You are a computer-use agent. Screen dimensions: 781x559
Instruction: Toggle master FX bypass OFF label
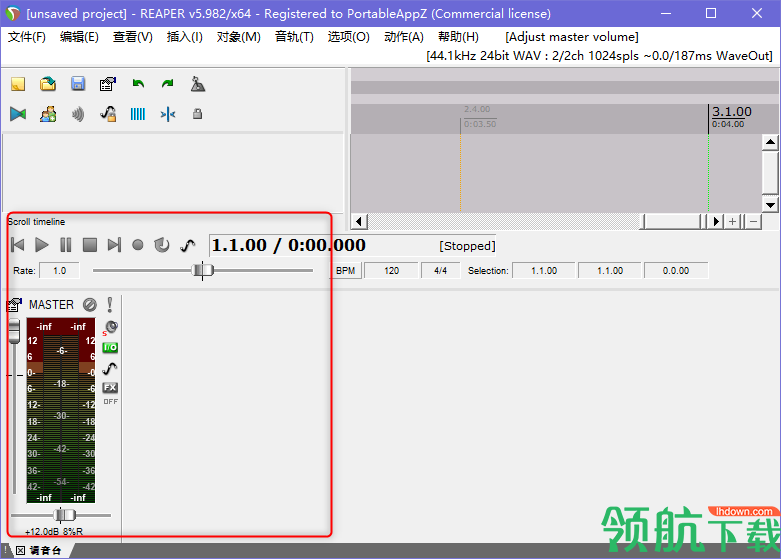point(111,402)
